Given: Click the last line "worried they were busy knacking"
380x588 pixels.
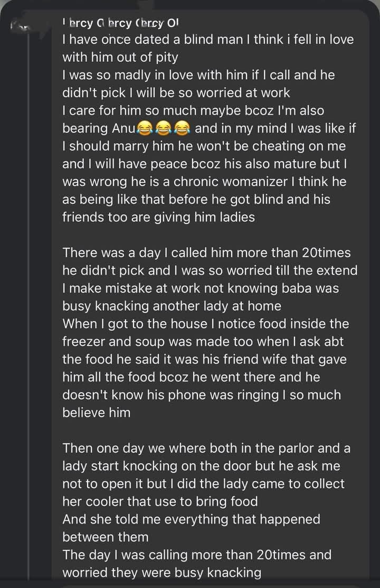Looking at the screenshot, I should (x=161, y=573).
